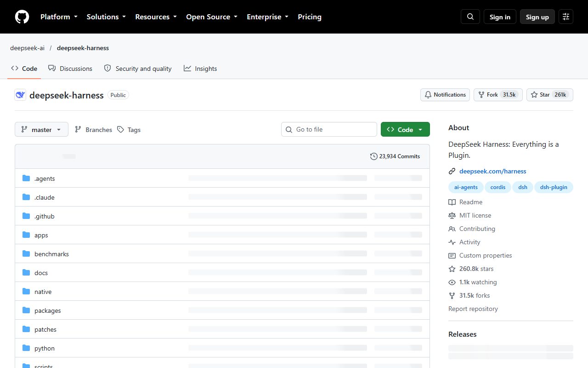588x368 pixels.
Task: Open the Insights tab
Action: tap(200, 69)
